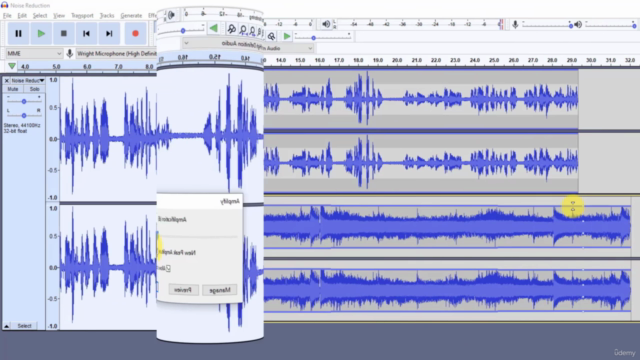This screenshot has height=360, width=640.
Task: Start recording with the red Record button
Action: coord(135,33)
